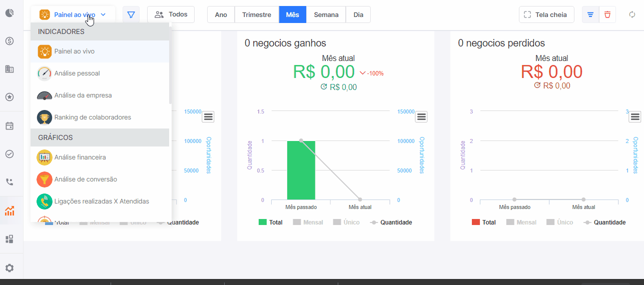Viewport: 644px width, 285px height.
Task: Click the Análise da empresa speedometer icon
Action: (x=45, y=95)
